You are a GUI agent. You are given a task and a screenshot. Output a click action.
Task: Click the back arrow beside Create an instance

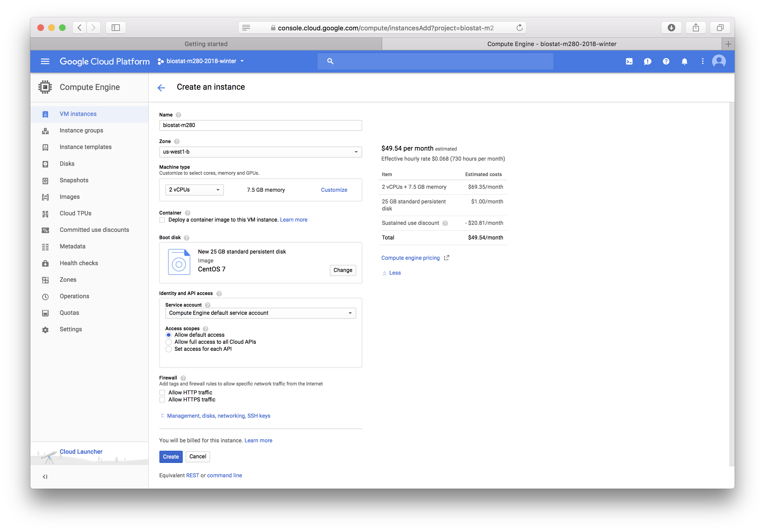point(161,87)
